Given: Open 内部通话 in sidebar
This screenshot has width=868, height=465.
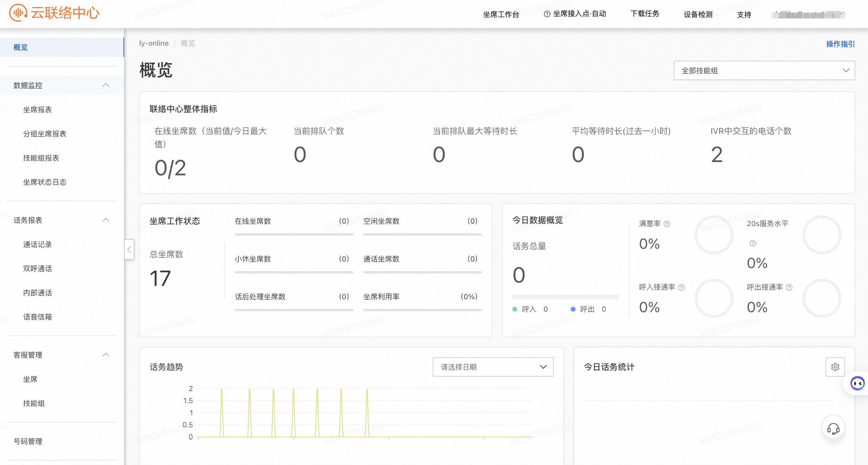Looking at the screenshot, I should coord(37,293).
